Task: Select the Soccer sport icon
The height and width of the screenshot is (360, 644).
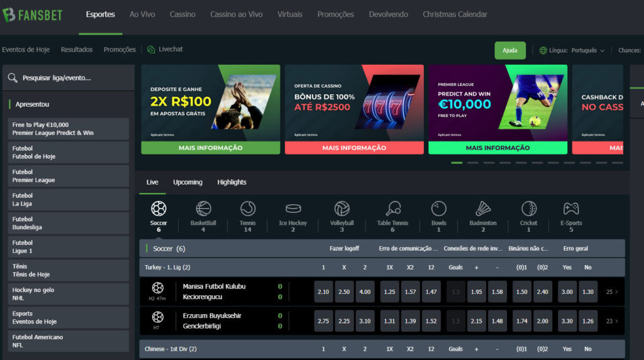Action: point(158,209)
